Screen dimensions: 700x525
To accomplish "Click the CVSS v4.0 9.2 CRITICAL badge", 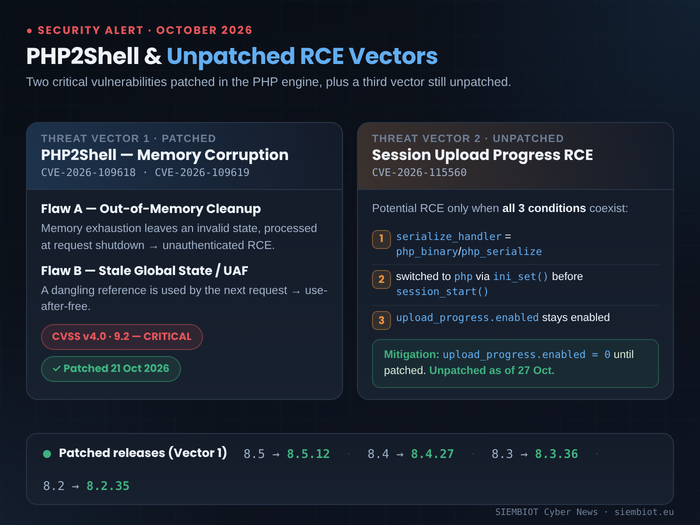I will pyautogui.click(x=122, y=337).
